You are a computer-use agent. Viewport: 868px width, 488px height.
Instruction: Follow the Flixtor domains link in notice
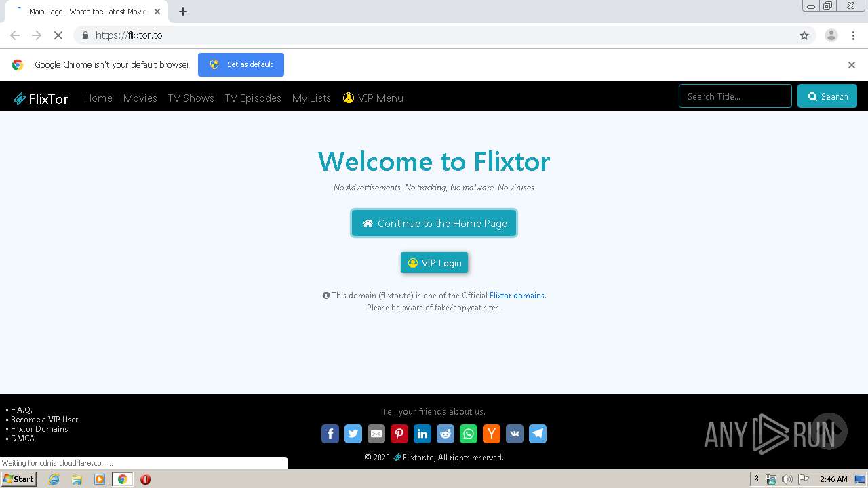coord(517,296)
